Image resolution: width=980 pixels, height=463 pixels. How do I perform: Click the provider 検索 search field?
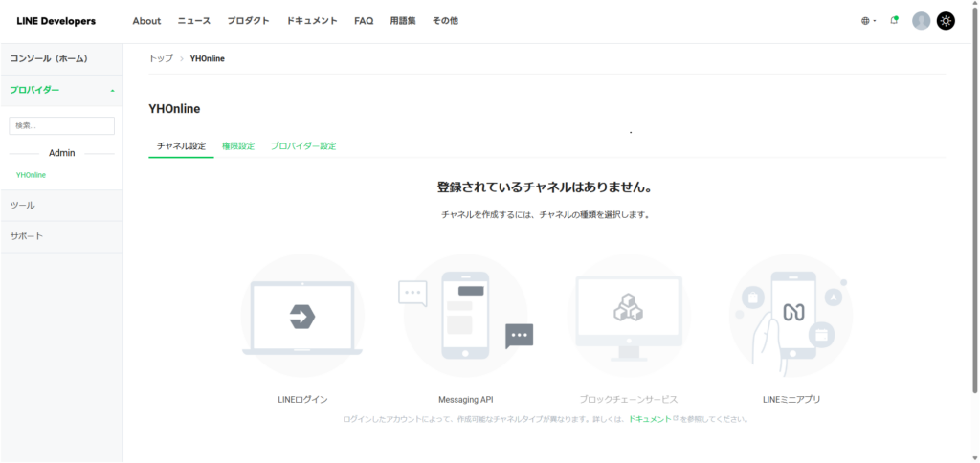(x=62, y=125)
